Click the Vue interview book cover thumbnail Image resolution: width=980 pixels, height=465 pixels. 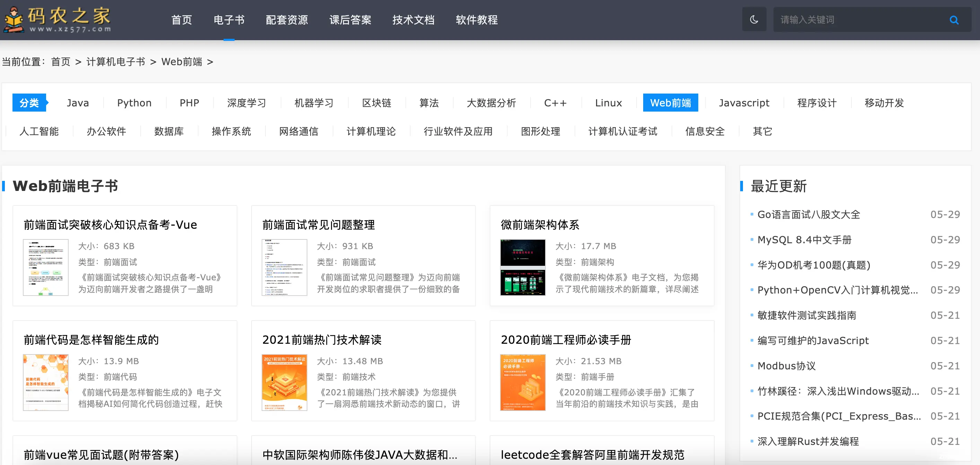(x=46, y=267)
